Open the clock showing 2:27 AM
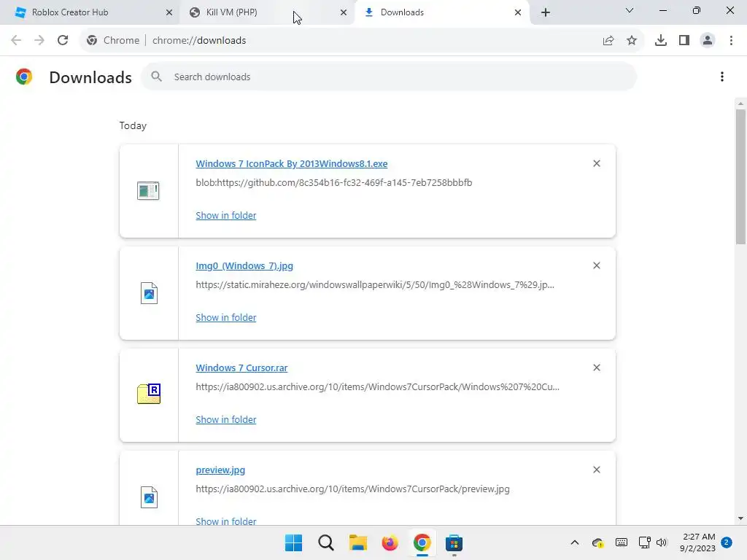 698,542
